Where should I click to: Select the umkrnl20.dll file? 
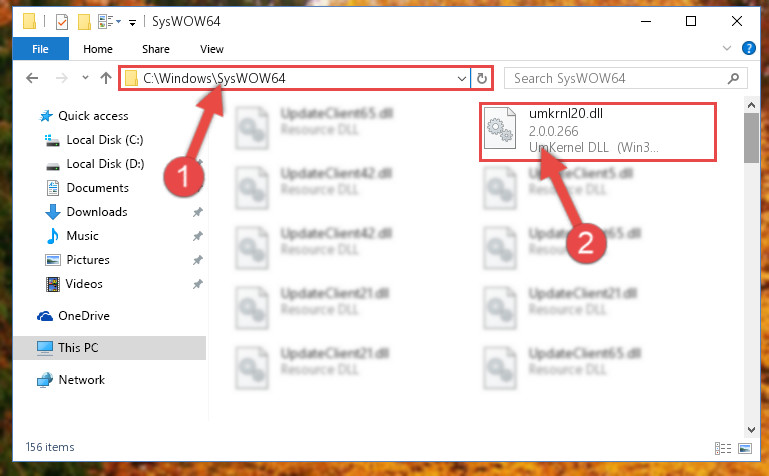(x=598, y=131)
